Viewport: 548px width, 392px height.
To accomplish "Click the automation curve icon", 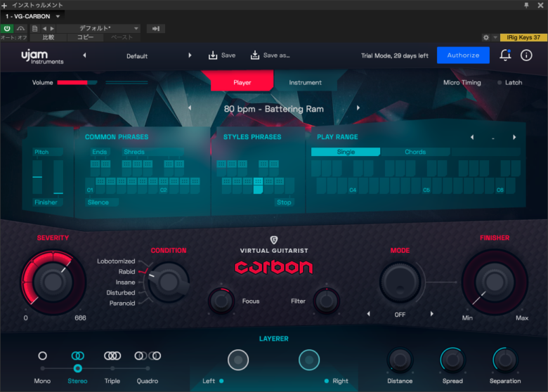I will 21,29.
